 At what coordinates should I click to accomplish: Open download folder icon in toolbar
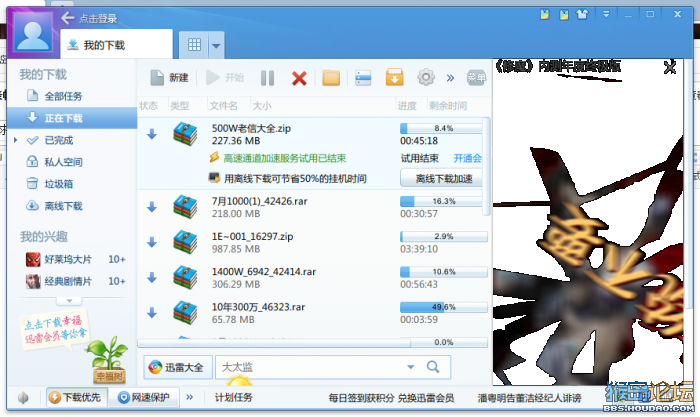[331, 78]
